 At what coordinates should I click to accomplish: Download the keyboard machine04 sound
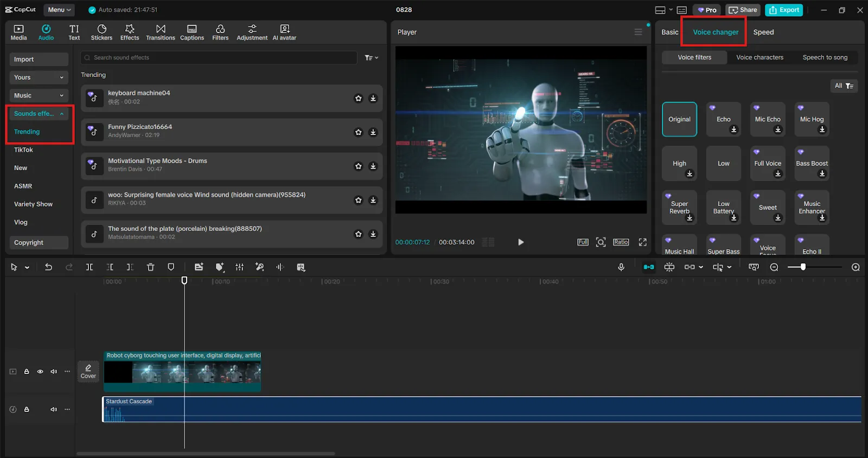(373, 99)
